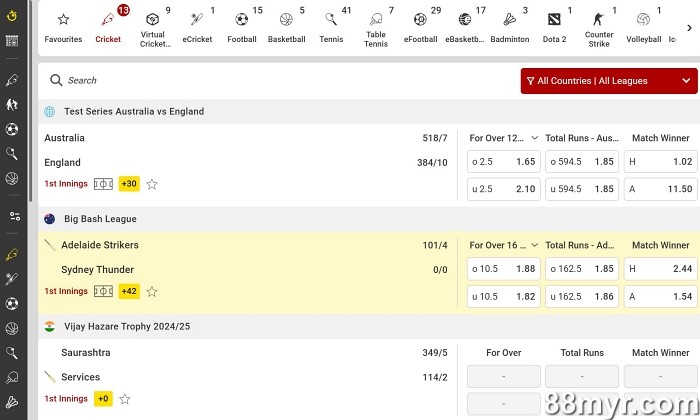Select the Cricket sport tab

click(108, 28)
